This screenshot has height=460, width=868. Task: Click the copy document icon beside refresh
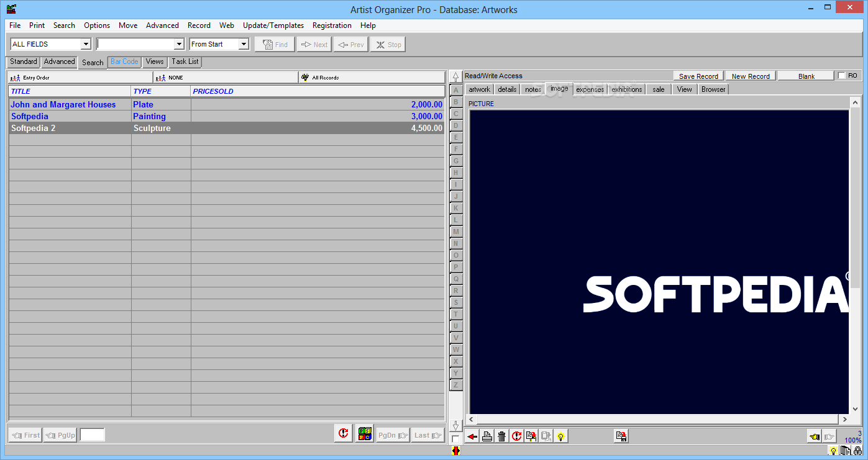531,436
